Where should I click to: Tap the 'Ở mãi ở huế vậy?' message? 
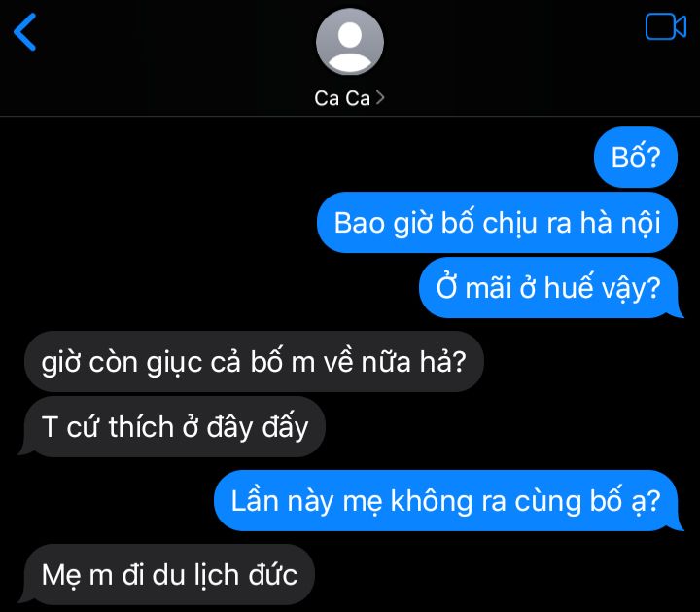548,288
